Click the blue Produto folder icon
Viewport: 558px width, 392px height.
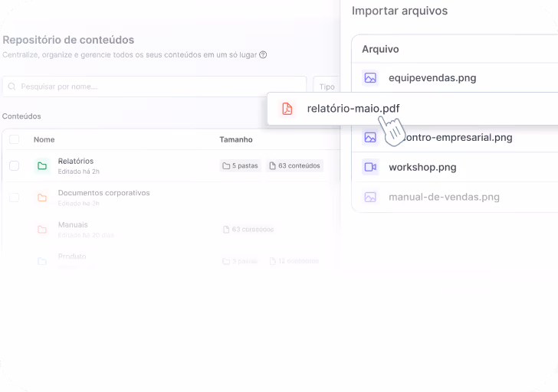click(42, 261)
